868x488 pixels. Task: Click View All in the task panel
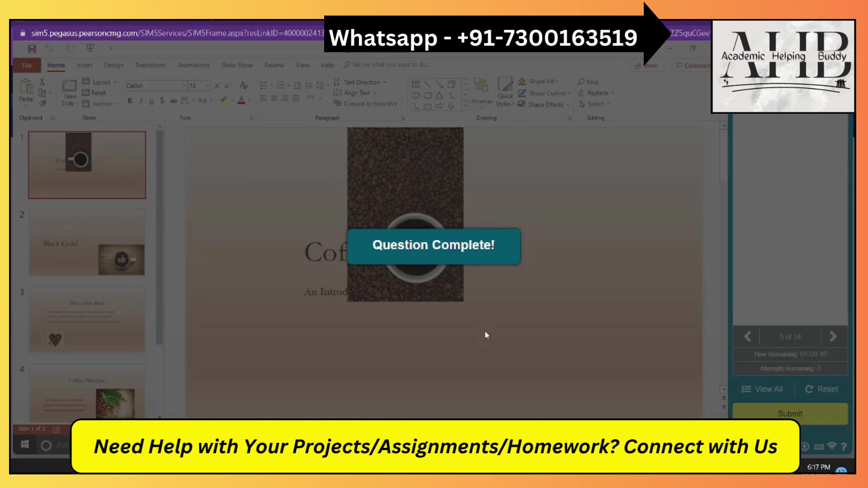[x=762, y=389]
